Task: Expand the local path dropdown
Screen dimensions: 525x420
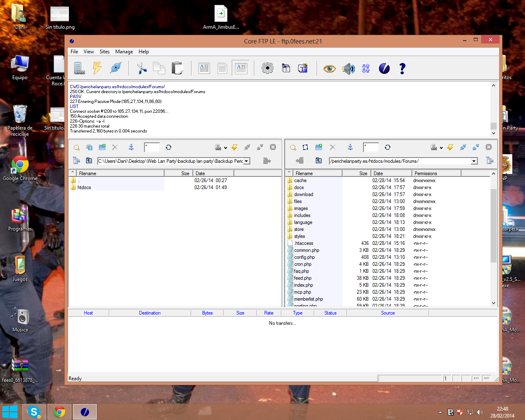Action: tap(247, 161)
